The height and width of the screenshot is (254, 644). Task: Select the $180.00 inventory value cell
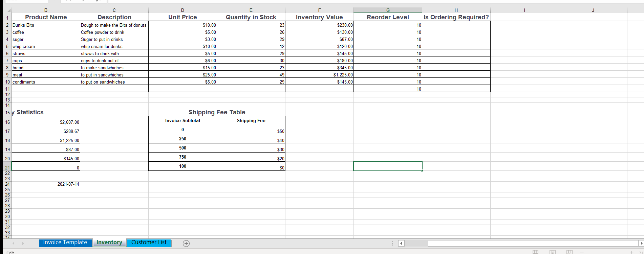pos(319,61)
